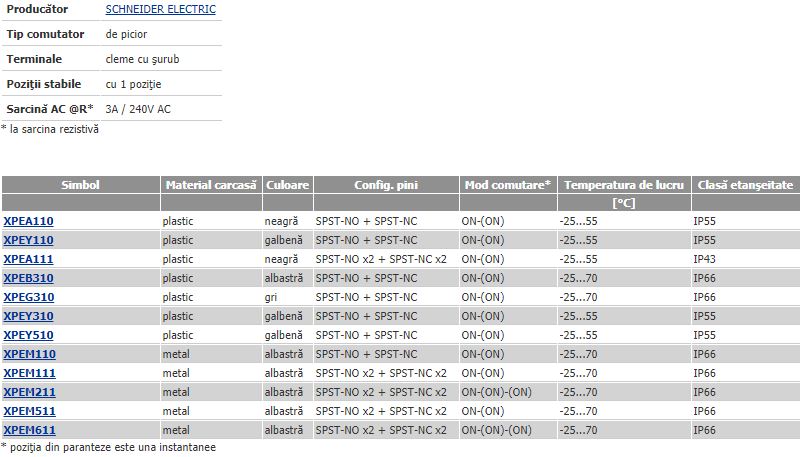Click ON-(ON)-(ON) in XPEM211 row
The height and width of the screenshot is (457, 802).
pos(496,392)
